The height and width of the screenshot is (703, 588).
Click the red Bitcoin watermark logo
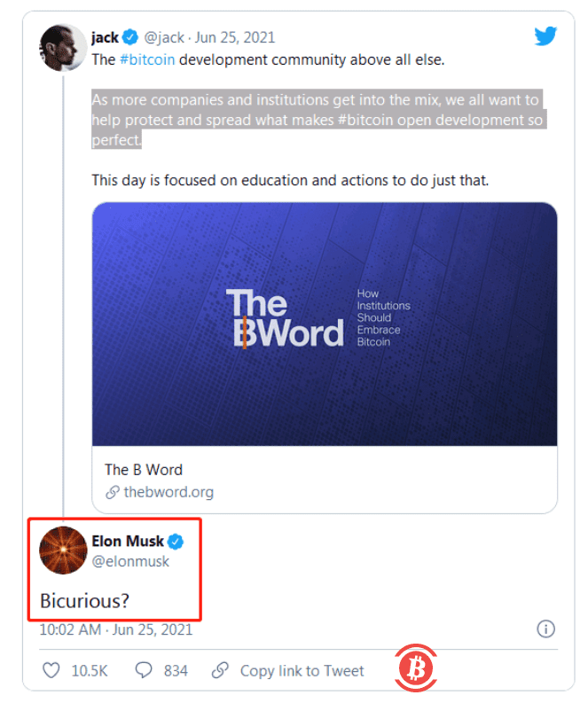pos(414,671)
